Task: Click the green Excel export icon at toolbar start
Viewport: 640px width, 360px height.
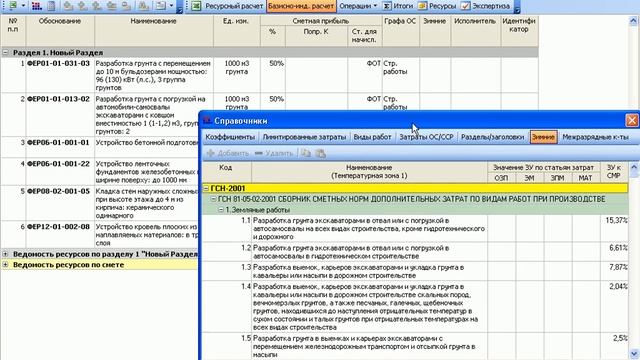Action: [13, 6]
